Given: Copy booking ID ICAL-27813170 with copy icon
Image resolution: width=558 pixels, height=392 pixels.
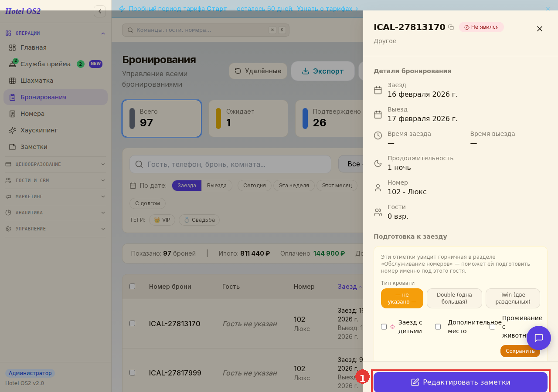Looking at the screenshot, I should pyautogui.click(x=451, y=27).
